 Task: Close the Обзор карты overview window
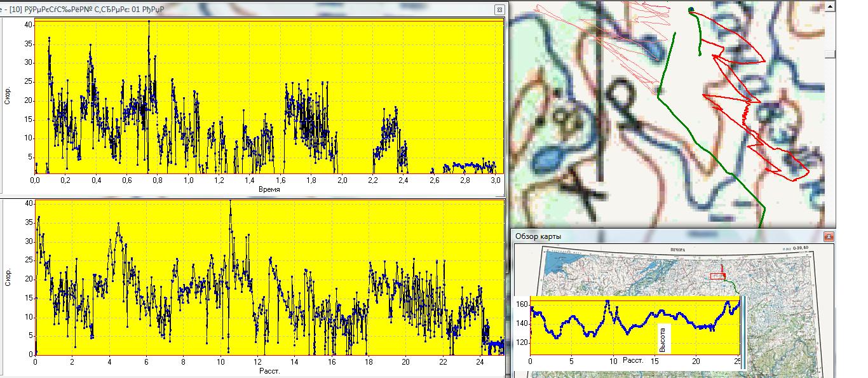[x=828, y=236]
